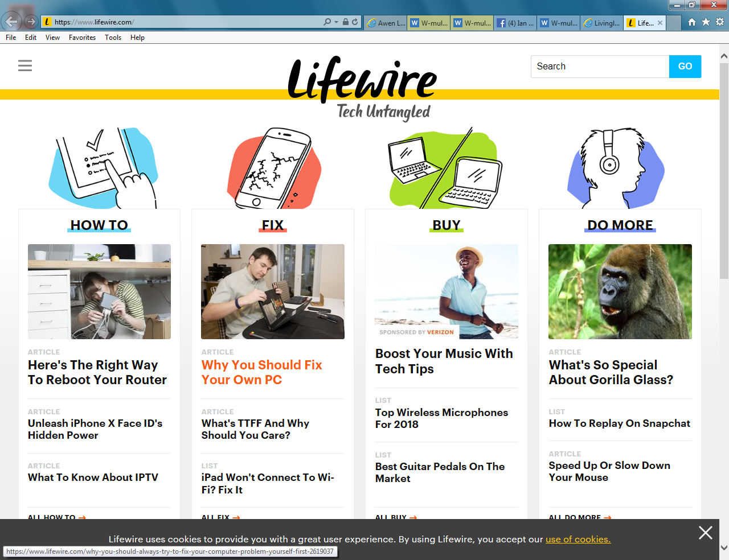Go back using the browser Back arrow
The width and height of the screenshot is (729, 560).
(x=12, y=22)
